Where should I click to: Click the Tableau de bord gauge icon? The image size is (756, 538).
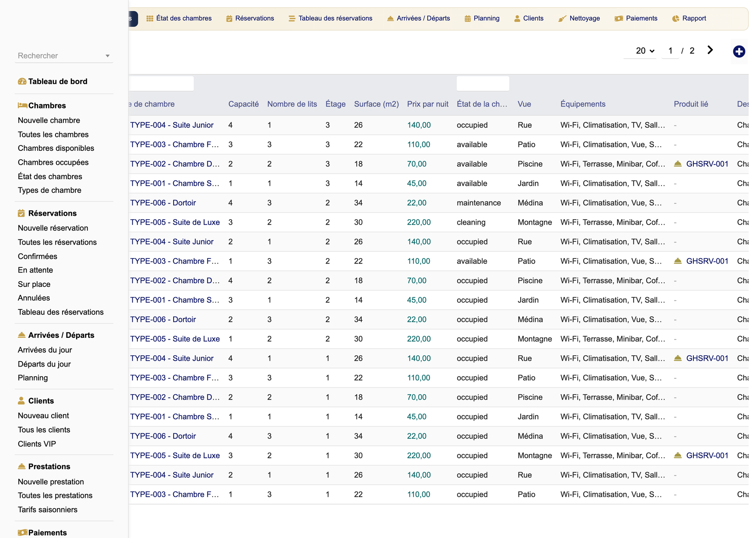[x=22, y=81]
